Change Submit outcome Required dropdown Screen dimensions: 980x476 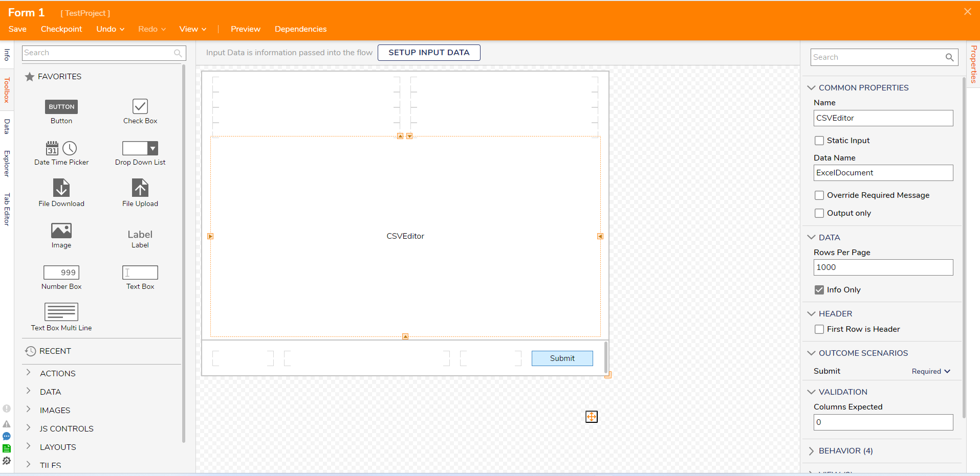(x=931, y=372)
